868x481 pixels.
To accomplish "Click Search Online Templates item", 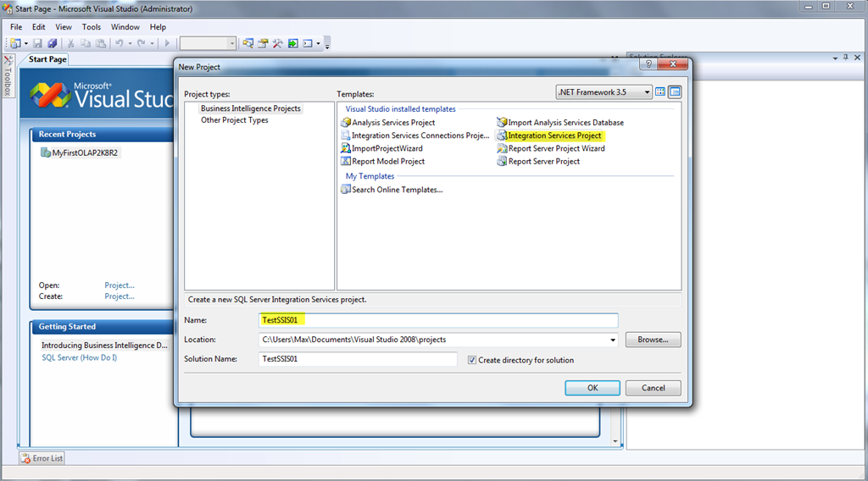I will (x=392, y=190).
